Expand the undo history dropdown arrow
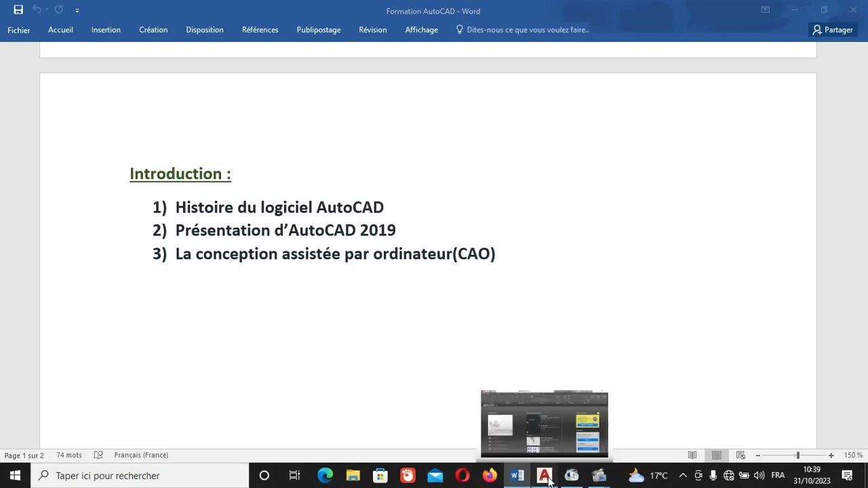868x488 pixels. pyautogui.click(x=46, y=10)
